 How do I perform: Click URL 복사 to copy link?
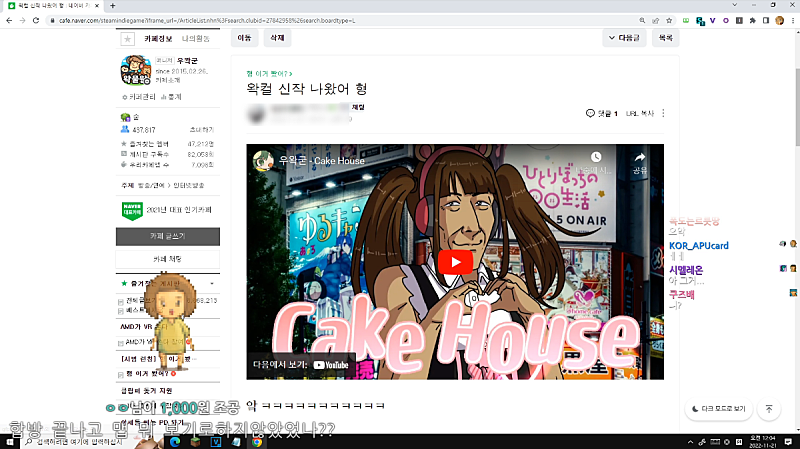tap(640, 113)
